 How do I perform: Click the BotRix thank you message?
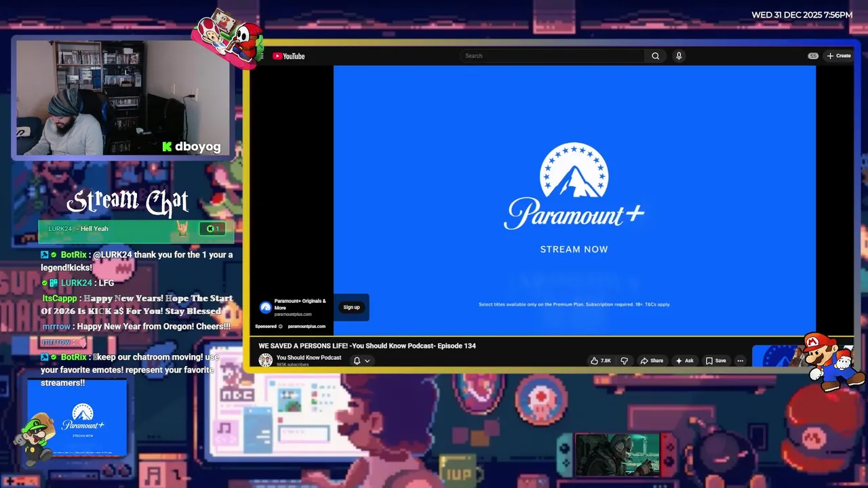[136, 261]
